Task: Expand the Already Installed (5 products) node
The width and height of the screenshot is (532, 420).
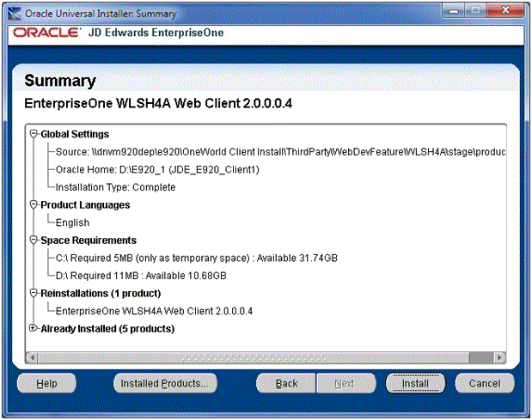Action: point(34,328)
